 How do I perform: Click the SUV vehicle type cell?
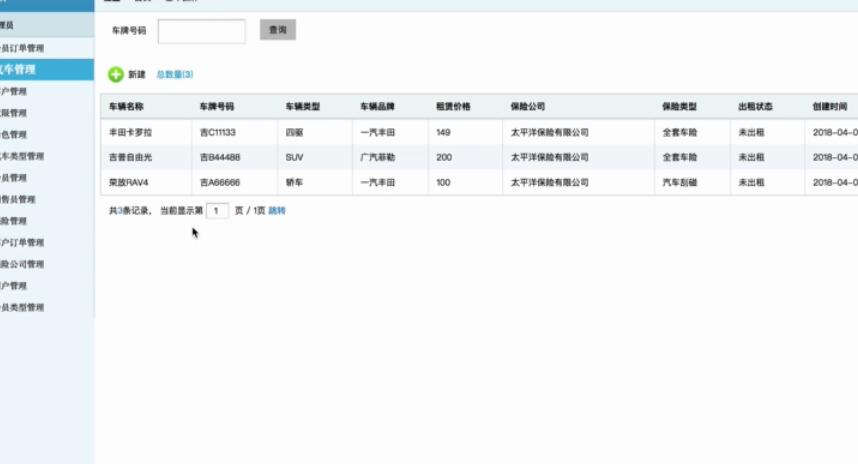click(x=294, y=158)
